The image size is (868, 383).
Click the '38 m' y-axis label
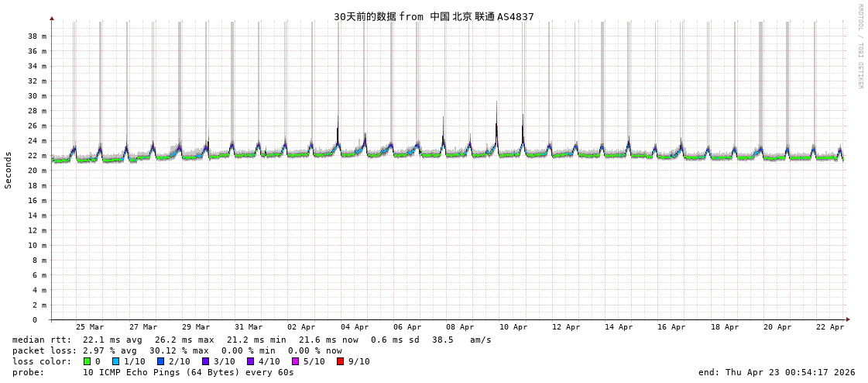pos(37,36)
